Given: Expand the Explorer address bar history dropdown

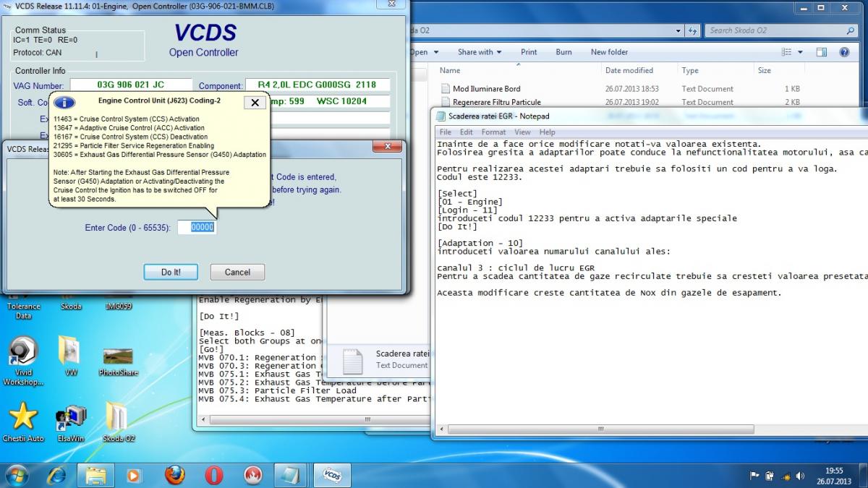Looking at the screenshot, I should point(678,30).
